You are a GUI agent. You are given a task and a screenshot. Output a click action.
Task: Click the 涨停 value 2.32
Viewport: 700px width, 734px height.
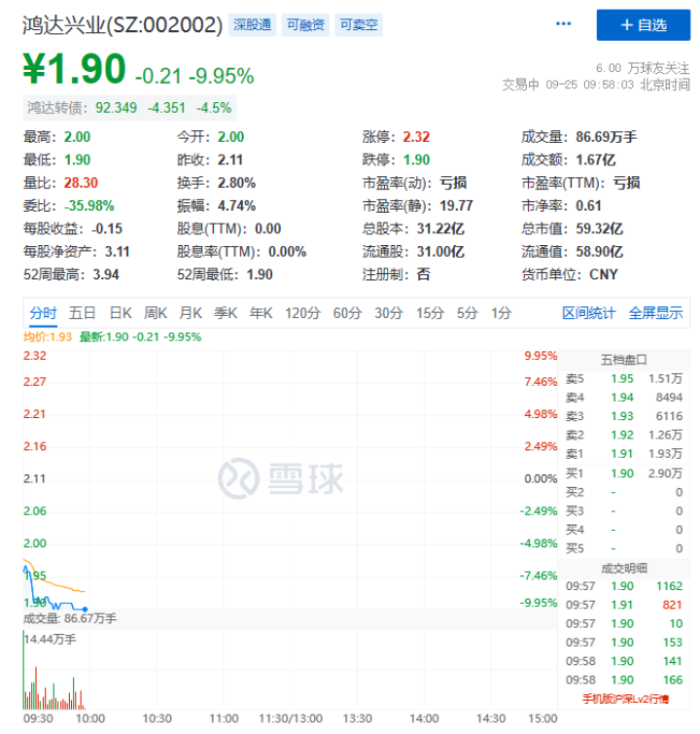point(416,137)
